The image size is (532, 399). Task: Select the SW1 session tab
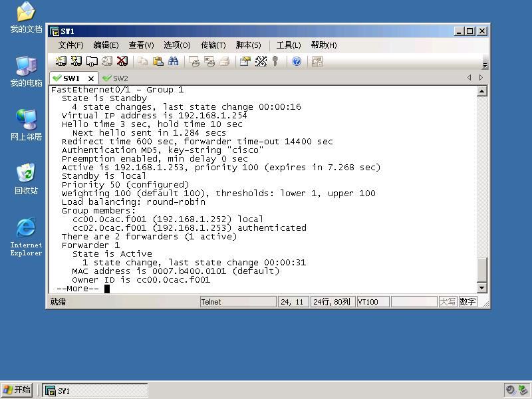(x=70, y=78)
